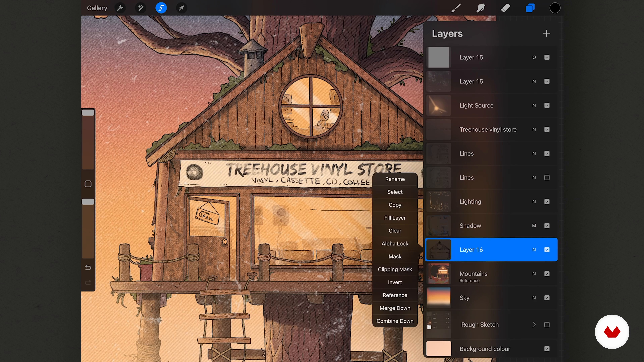Add a new layer with plus
This screenshot has height=362, width=644.
[547, 34]
